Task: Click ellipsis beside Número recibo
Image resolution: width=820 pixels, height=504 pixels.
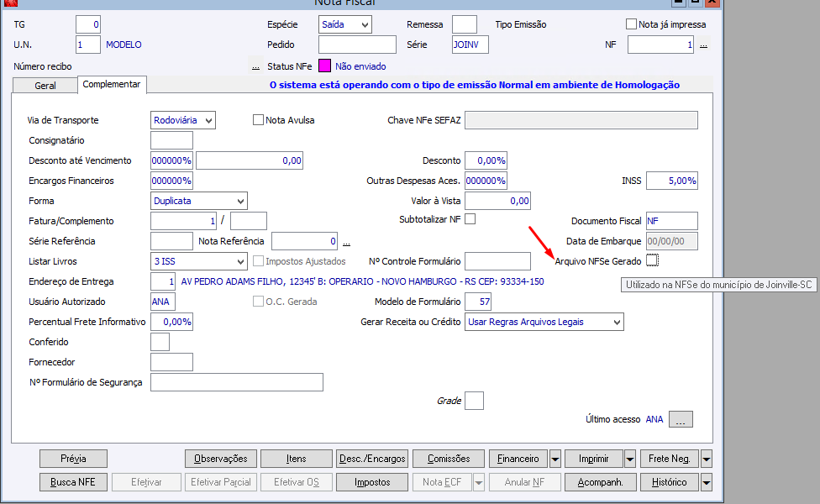Action: coord(255,66)
